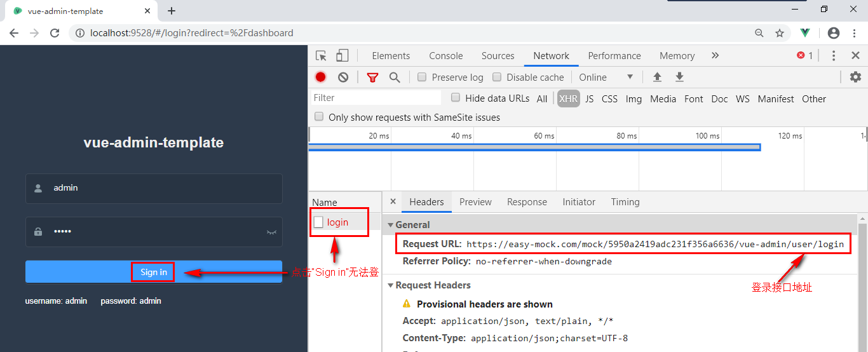868x352 pixels.
Task: Enable Preserve log checkbox
Action: (422, 77)
